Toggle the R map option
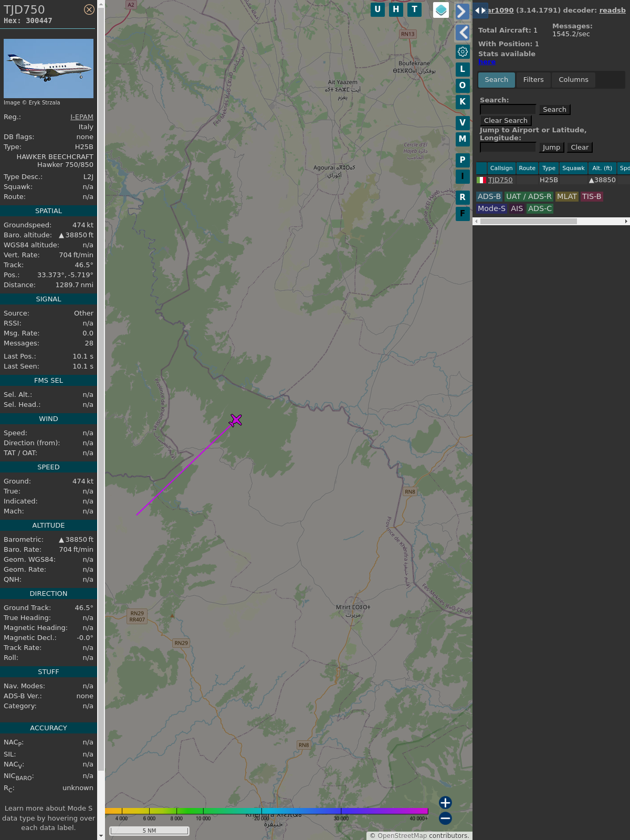The width and height of the screenshot is (630, 840). [x=463, y=197]
